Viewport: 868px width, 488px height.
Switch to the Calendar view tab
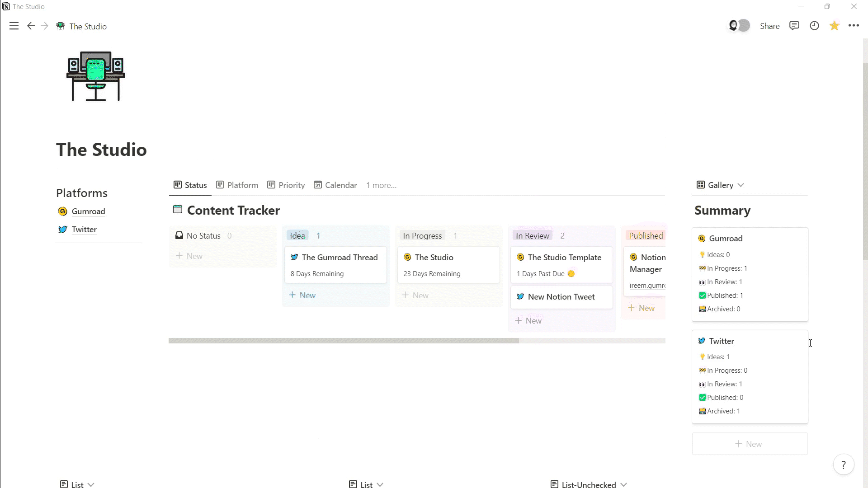(335, 185)
